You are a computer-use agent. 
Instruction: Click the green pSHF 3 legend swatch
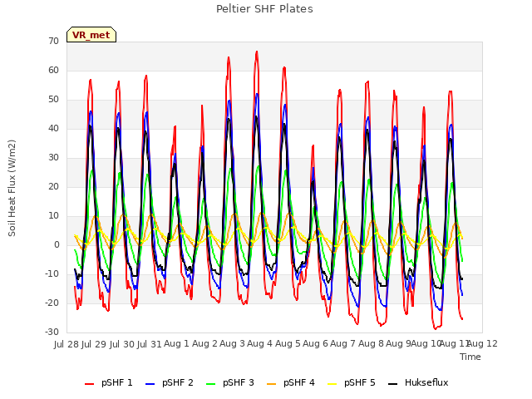210,384
